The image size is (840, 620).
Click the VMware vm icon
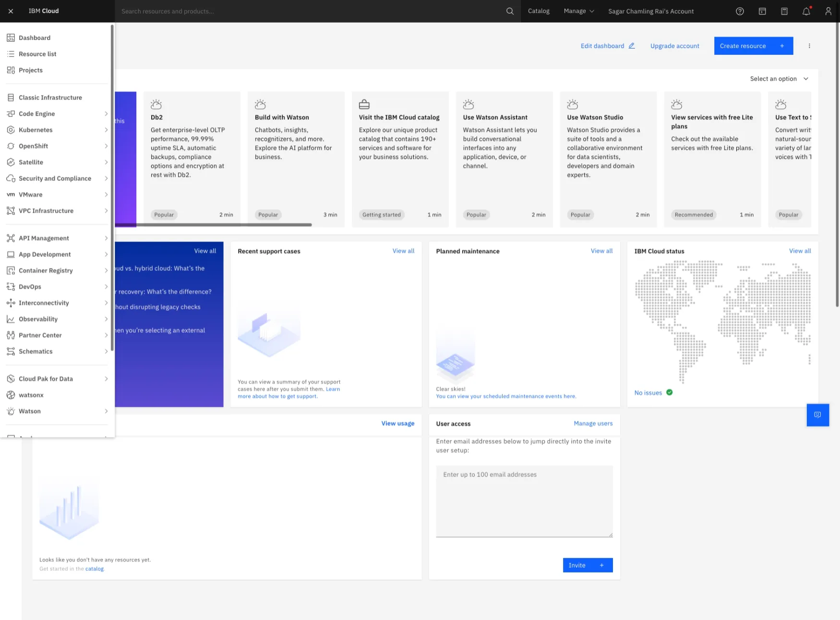pos(11,195)
